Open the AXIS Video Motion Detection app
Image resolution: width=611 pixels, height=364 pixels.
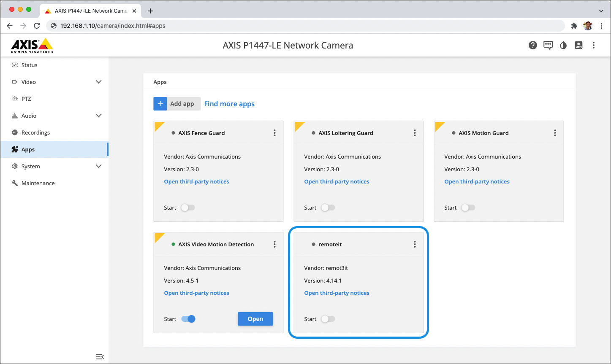255,319
